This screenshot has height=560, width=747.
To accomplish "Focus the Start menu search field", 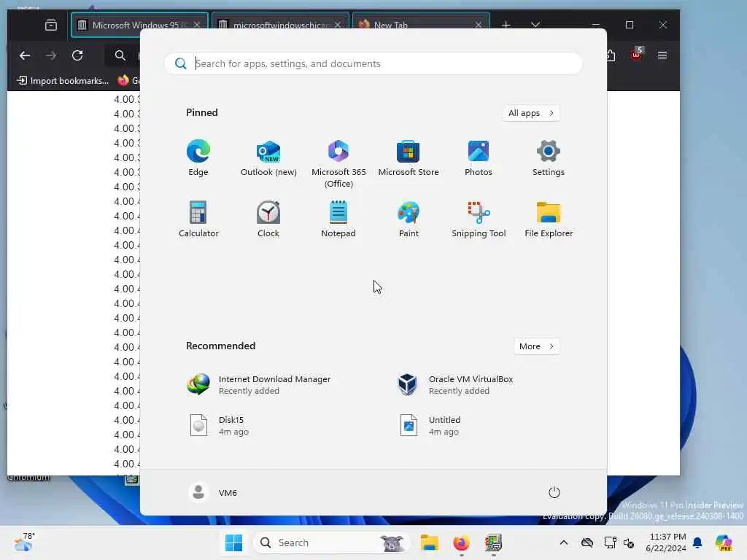I will point(373,63).
